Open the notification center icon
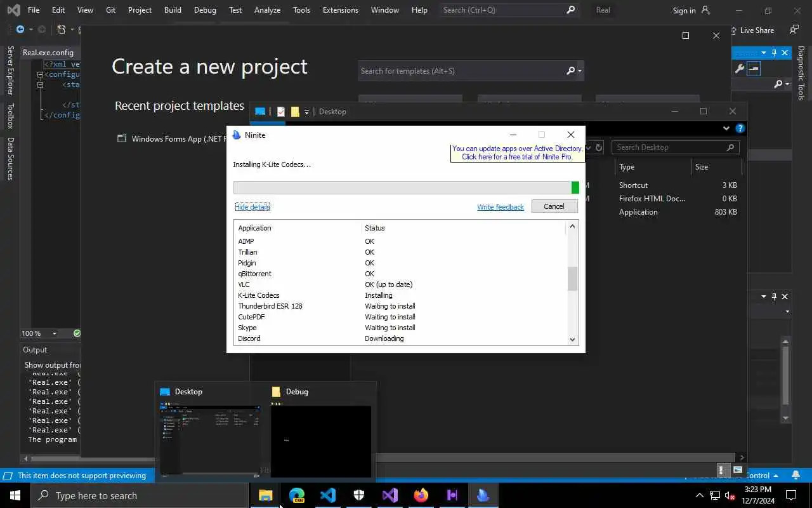This screenshot has width=812, height=508. [791, 495]
